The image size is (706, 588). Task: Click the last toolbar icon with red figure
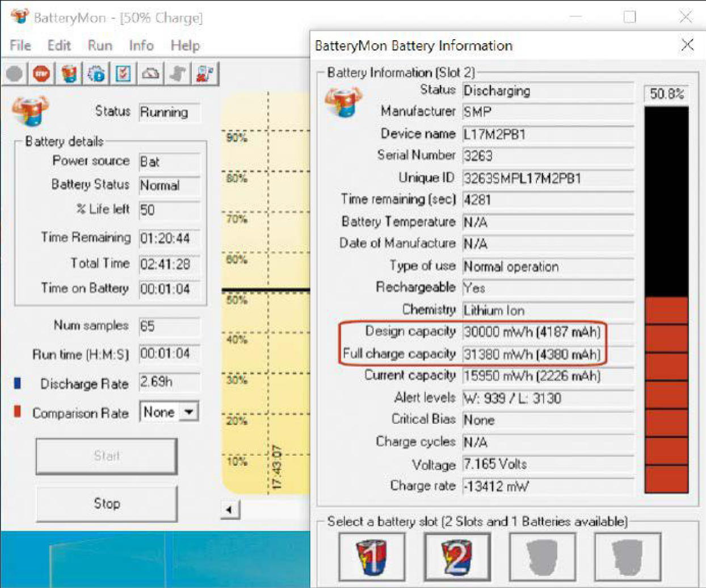coord(205,73)
